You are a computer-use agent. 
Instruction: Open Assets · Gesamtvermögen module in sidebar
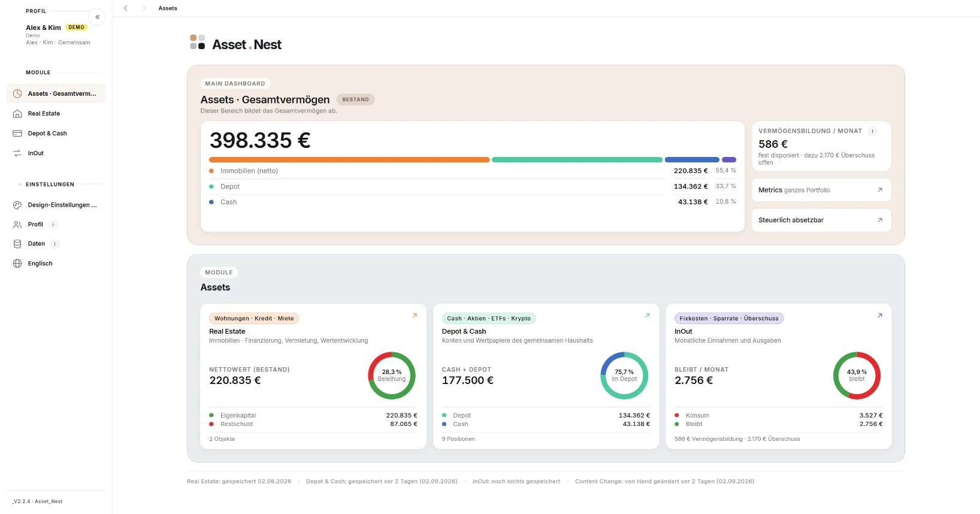(x=56, y=93)
